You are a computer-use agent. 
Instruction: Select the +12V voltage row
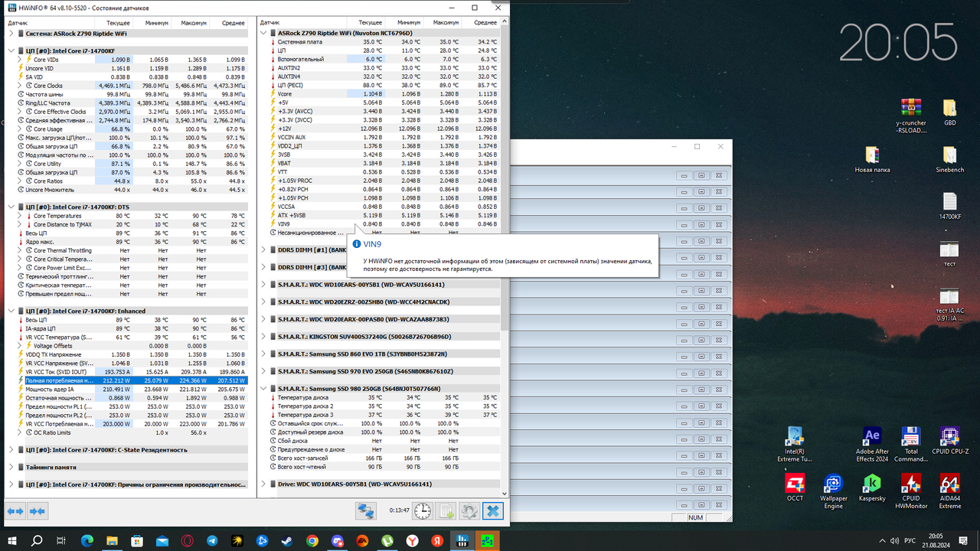coord(379,128)
